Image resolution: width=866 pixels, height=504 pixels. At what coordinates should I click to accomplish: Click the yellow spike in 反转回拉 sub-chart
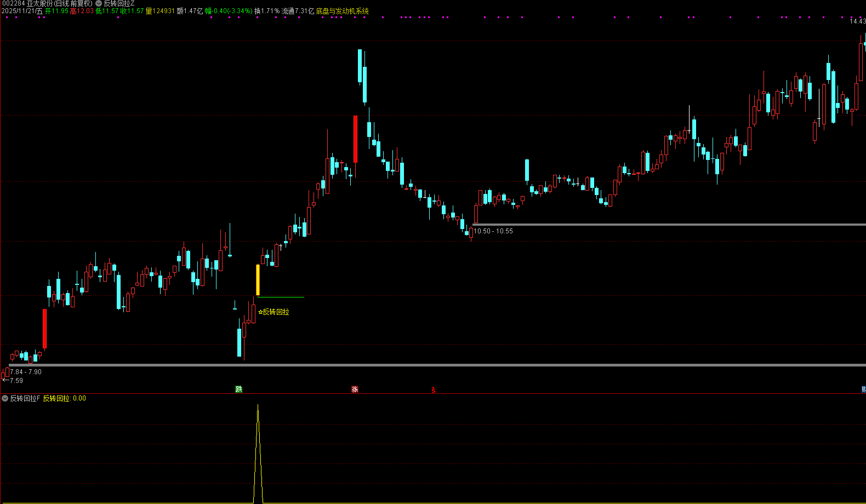pyautogui.click(x=258, y=454)
